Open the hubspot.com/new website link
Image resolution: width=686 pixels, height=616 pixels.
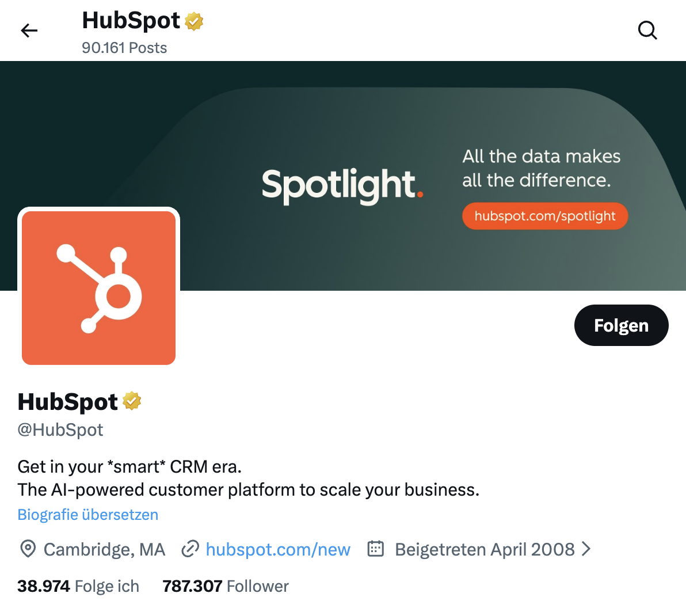point(278,550)
